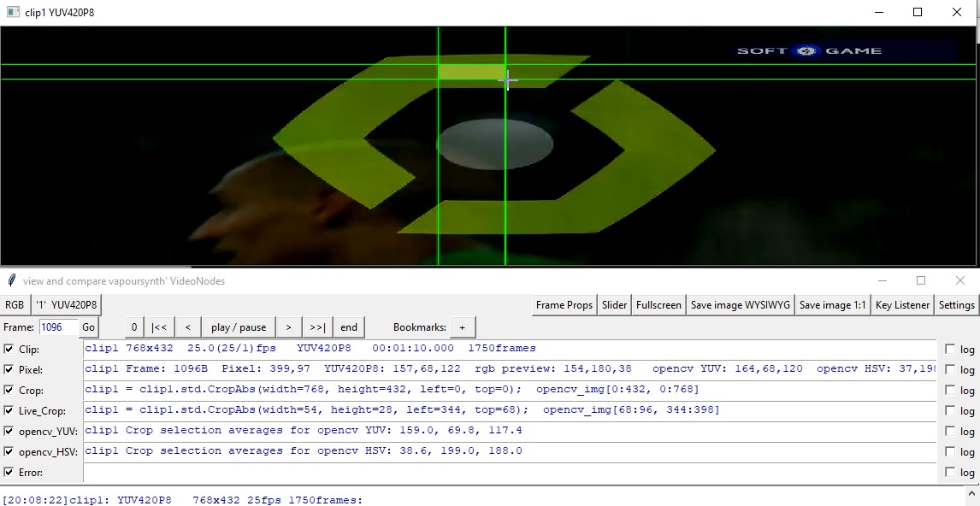Click the Pixel info text field
This screenshot has width=980, height=506.
pyautogui.click(x=510, y=369)
